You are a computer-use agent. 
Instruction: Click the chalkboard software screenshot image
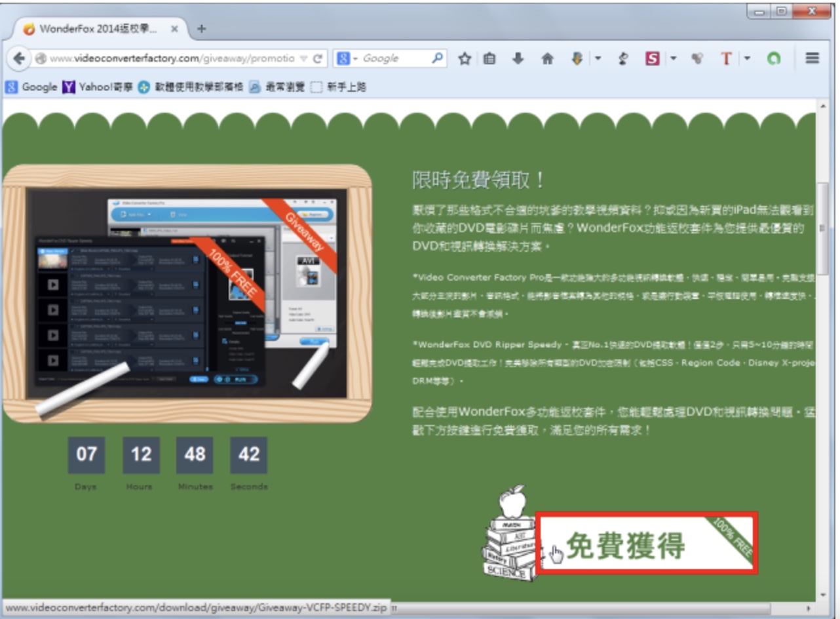[187, 293]
